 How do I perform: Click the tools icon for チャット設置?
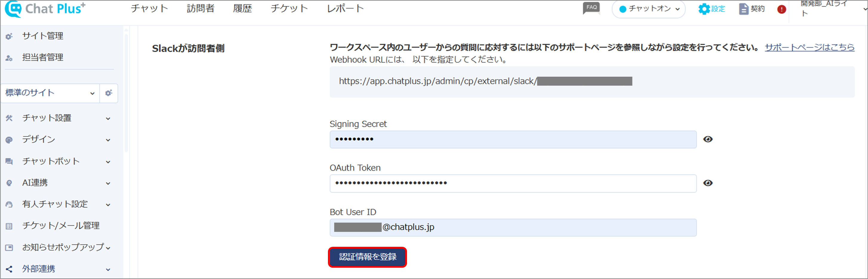click(9, 118)
